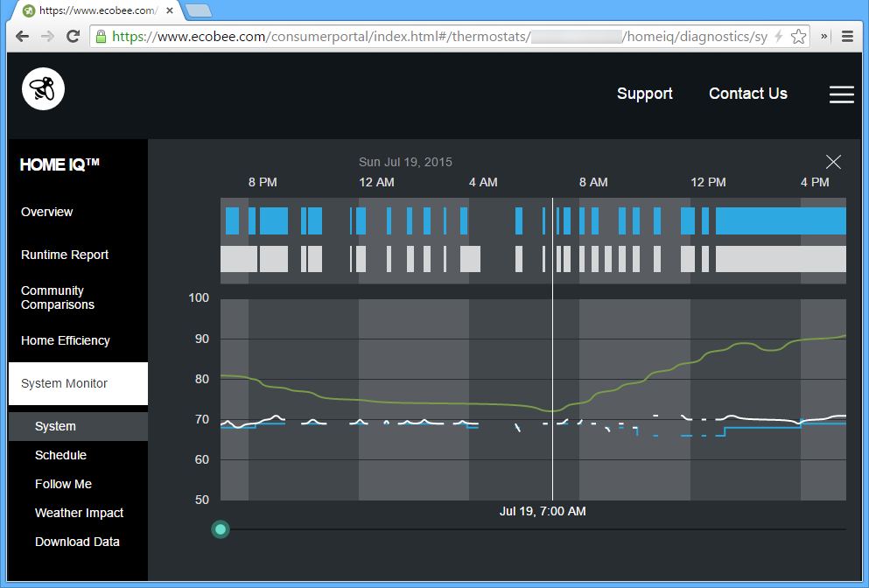Click Download Data
Viewport: 869px width, 588px height.
tap(77, 542)
